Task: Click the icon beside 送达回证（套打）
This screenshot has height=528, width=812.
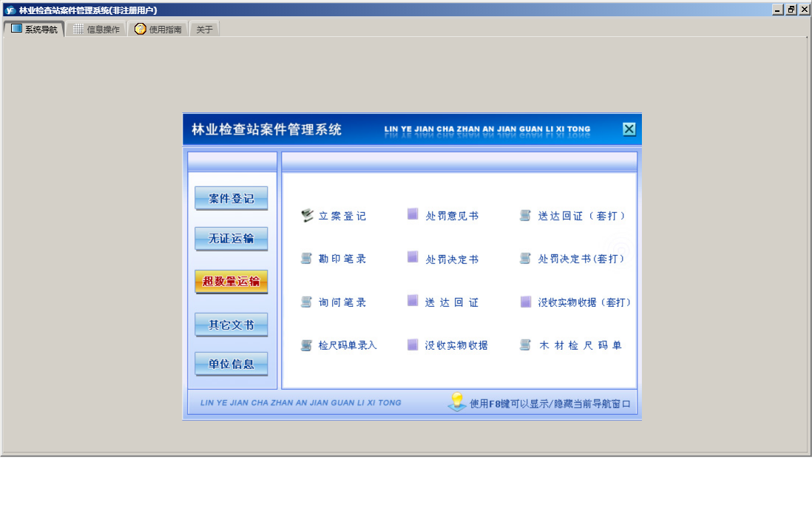Action: pos(525,214)
